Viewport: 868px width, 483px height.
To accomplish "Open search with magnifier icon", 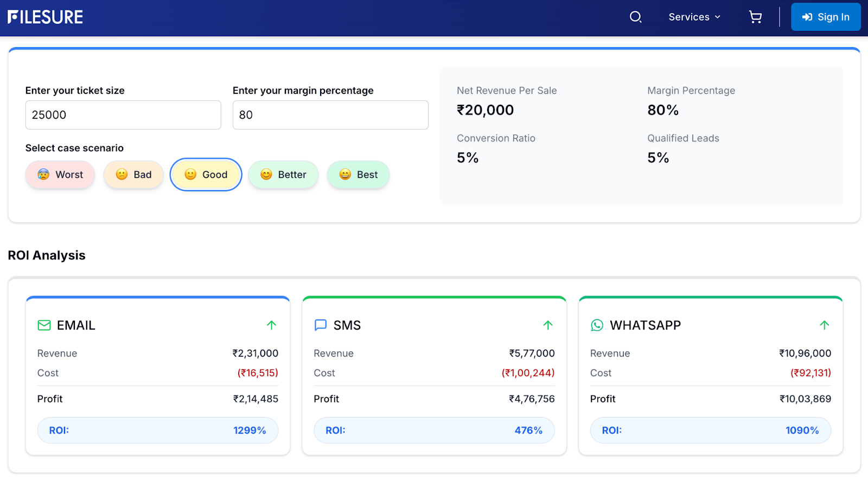I will point(635,17).
